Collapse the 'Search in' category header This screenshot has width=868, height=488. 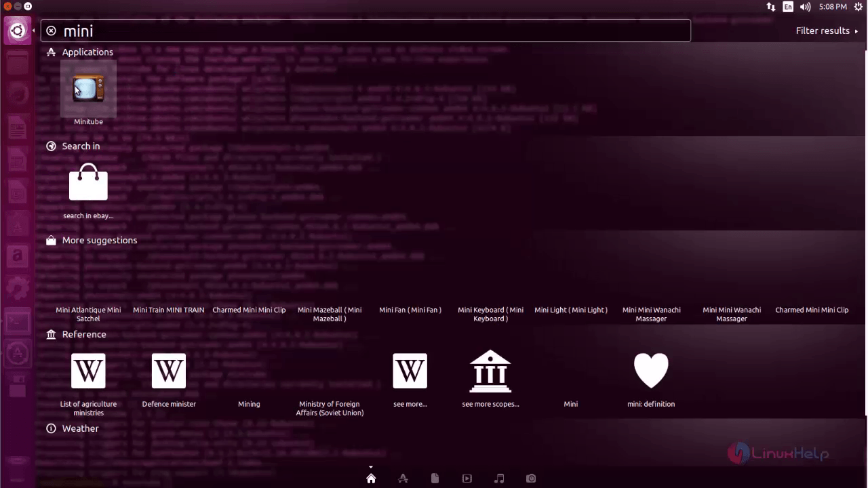(73, 146)
